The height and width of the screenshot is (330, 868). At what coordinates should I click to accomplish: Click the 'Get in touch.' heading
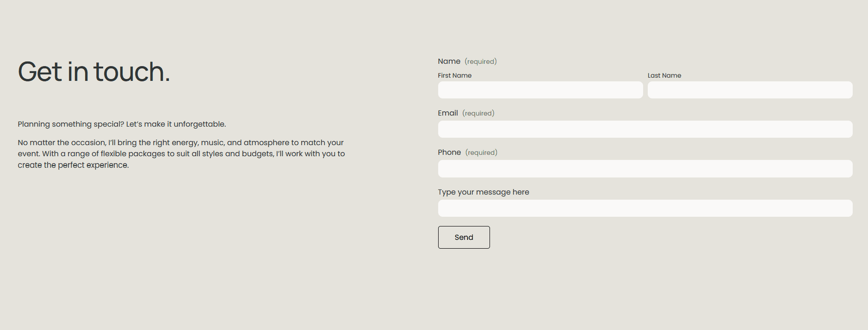[94, 72]
